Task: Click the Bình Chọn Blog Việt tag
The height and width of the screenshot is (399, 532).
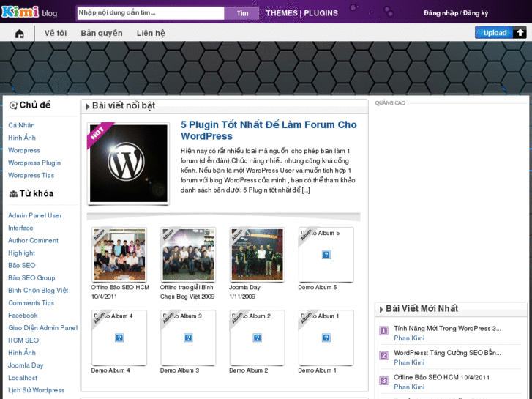Action: (x=38, y=291)
